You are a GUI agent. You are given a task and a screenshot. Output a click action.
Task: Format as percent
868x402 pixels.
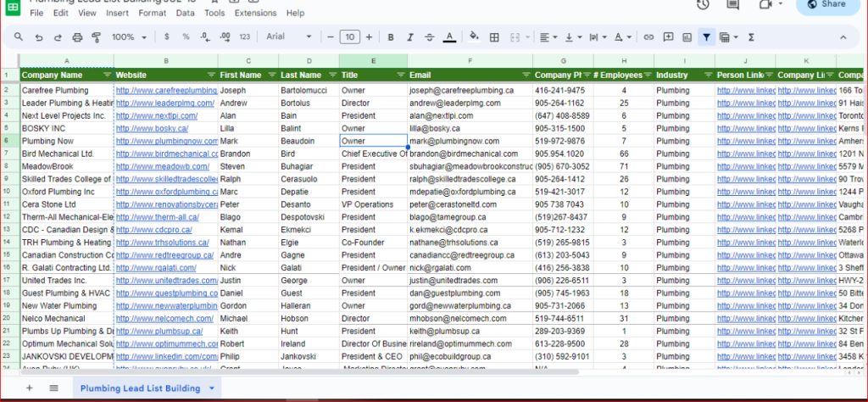tap(186, 37)
